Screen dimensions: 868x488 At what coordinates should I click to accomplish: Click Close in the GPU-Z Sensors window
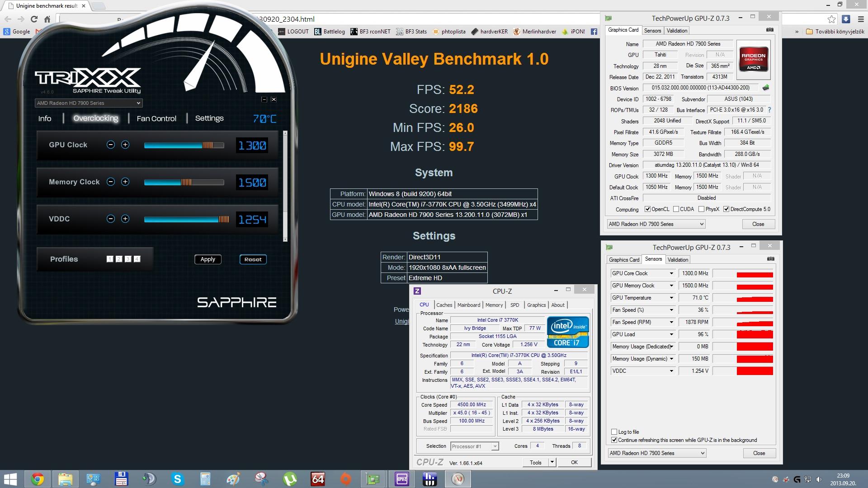[x=759, y=453]
